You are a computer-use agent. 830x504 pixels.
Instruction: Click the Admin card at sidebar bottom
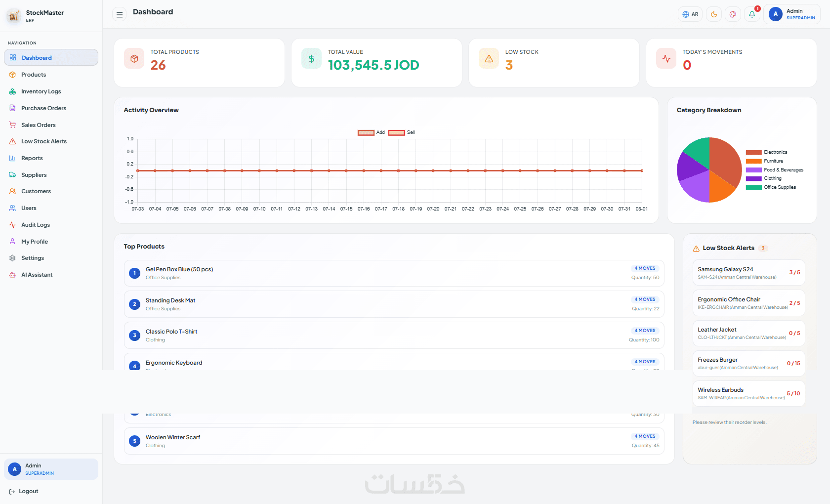(x=51, y=469)
